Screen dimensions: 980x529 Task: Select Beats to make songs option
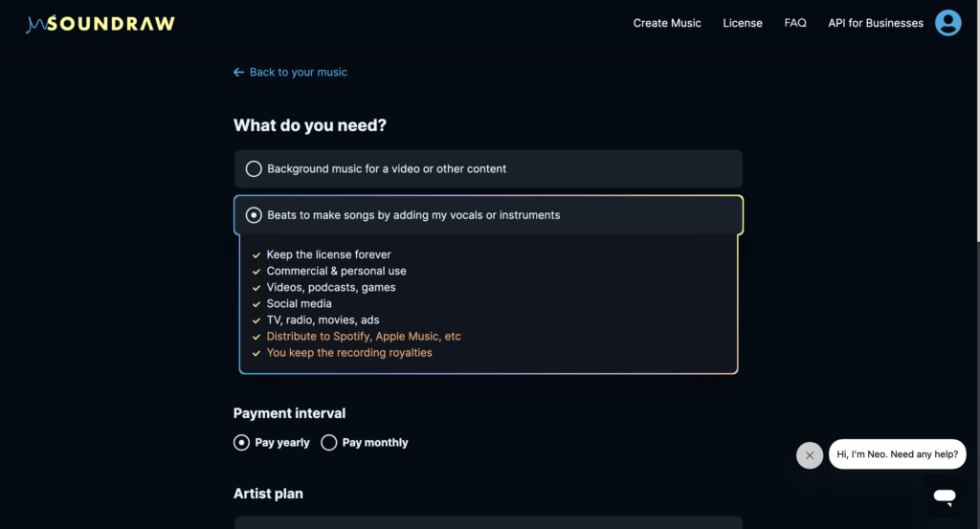click(254, 215)
